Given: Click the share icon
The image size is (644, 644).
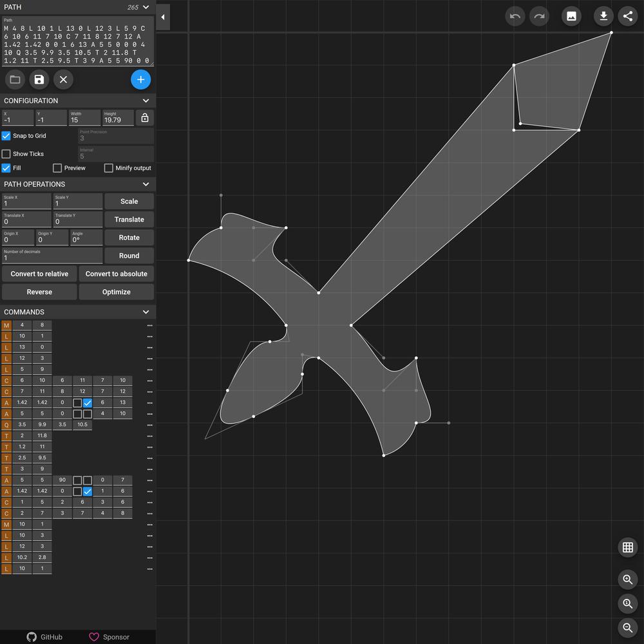Looking at the screenshot, I should 628,16.
